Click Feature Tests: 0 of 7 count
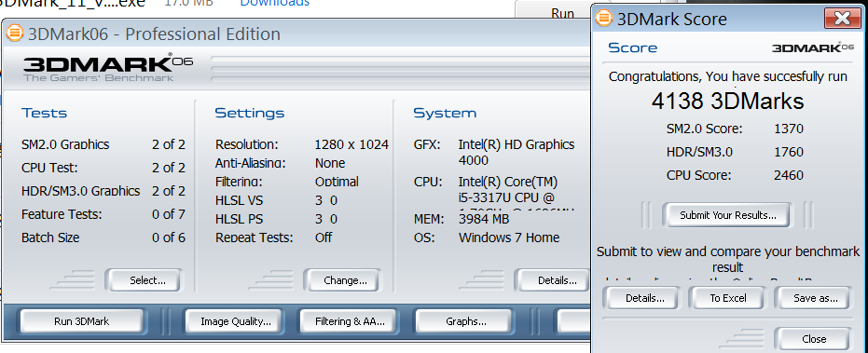The height and width of the screenshot is (353, 868). coord(168,214)
